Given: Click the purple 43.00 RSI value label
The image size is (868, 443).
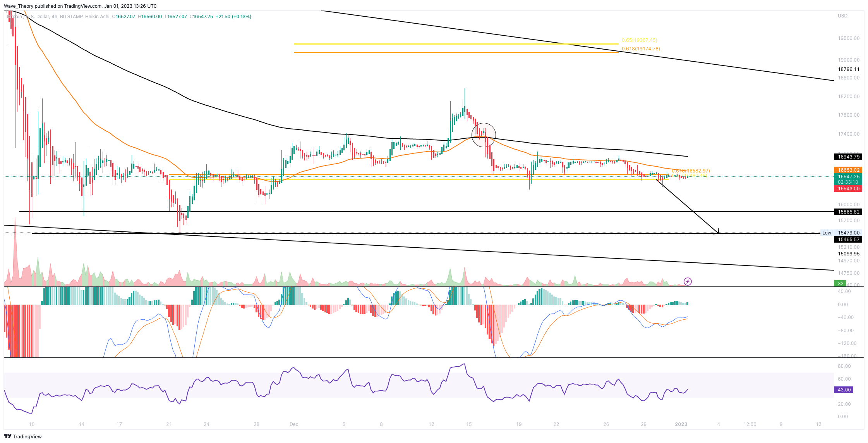Looking at the screenshot, I should point(844,390).
